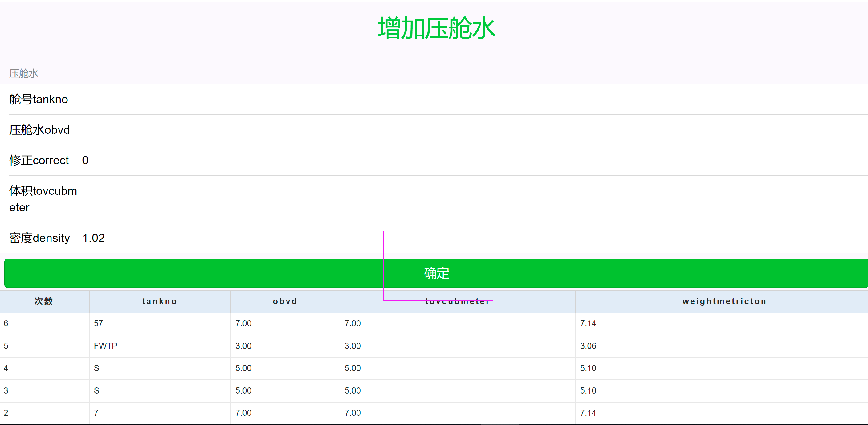The width and height of the screenshot is (868, 425).
Task: Select the row numbered 5
Action: coord(434,346)
